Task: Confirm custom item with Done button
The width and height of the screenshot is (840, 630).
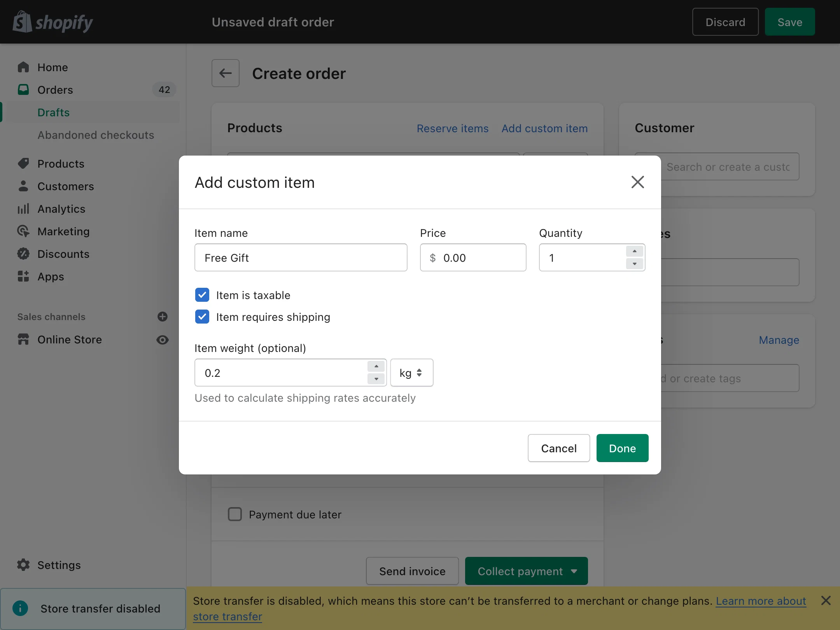Action: pos(623,448)
